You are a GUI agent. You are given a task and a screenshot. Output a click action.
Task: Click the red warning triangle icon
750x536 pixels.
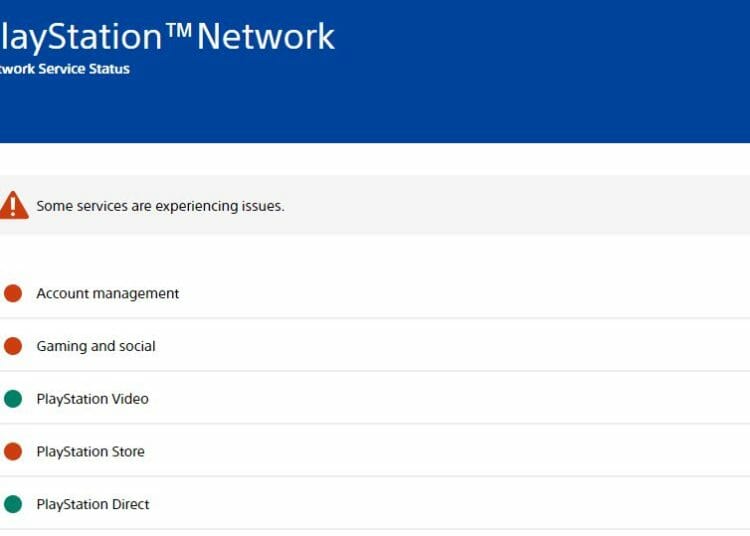(x=13, y=205)
